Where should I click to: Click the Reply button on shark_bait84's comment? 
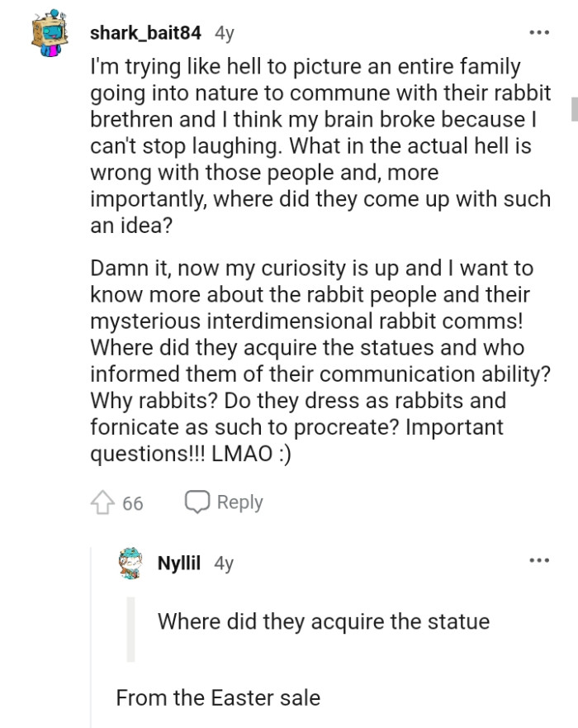[241, 502]
